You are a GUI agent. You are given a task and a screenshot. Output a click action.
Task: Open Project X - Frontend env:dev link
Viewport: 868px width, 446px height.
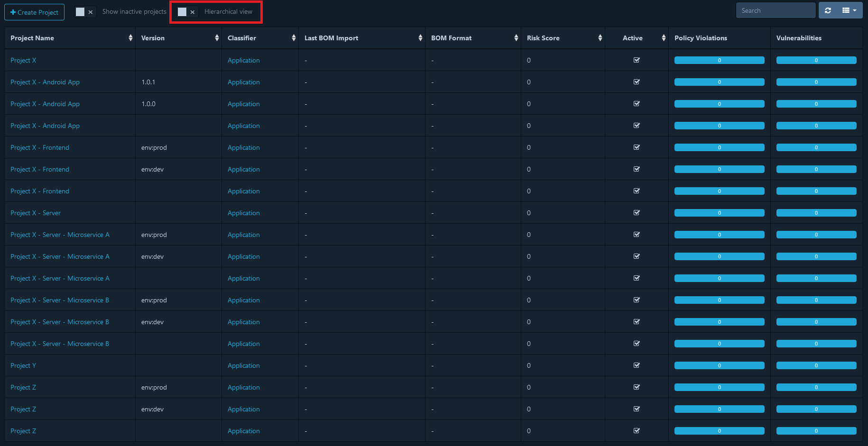pos(40,169)
